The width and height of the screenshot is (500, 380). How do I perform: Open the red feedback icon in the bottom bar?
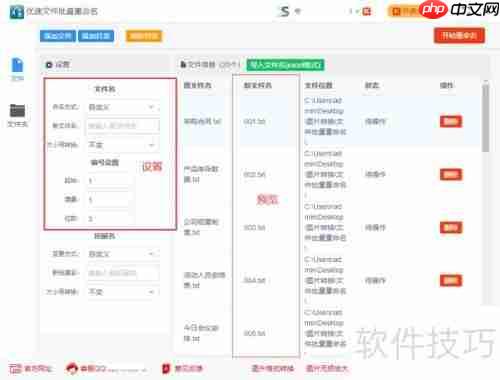[166, 368]
